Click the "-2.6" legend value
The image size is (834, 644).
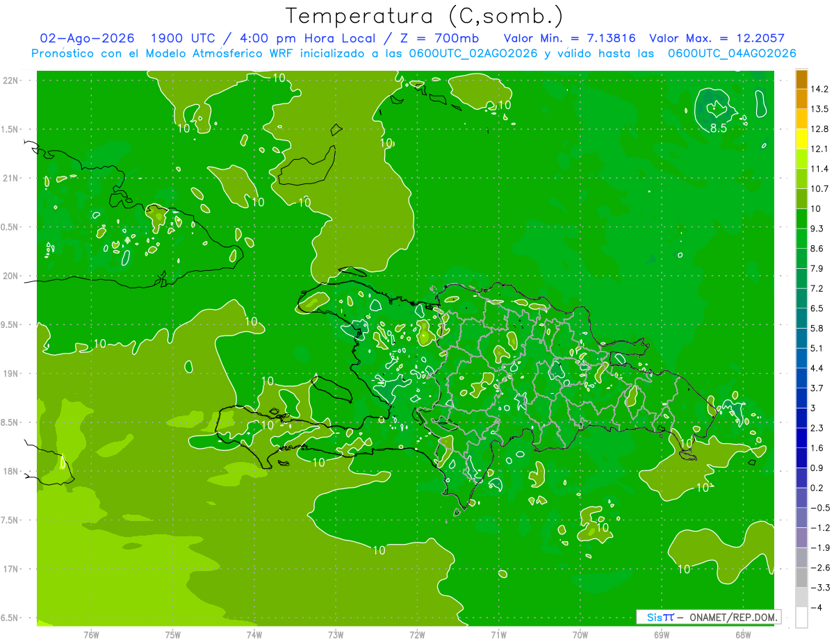(819, 568)
